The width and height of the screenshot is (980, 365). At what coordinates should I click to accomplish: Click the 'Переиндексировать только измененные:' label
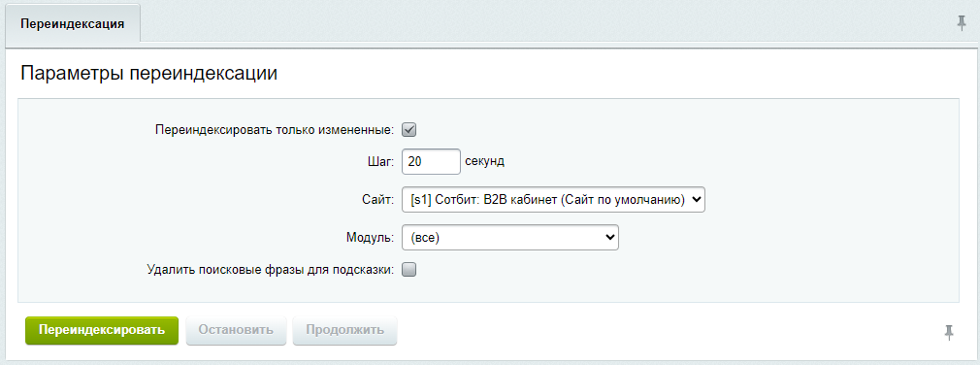point(275,130)
